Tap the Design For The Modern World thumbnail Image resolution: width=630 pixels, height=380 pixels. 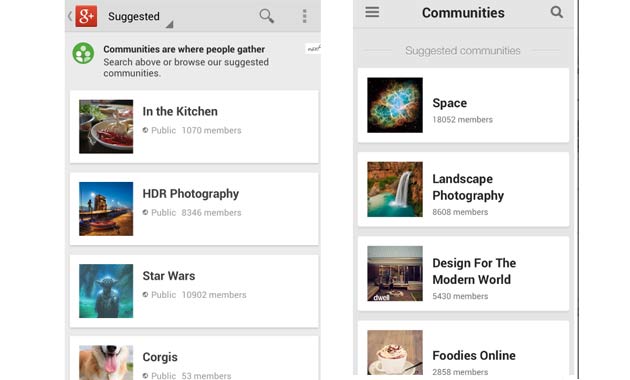[395, 274]
